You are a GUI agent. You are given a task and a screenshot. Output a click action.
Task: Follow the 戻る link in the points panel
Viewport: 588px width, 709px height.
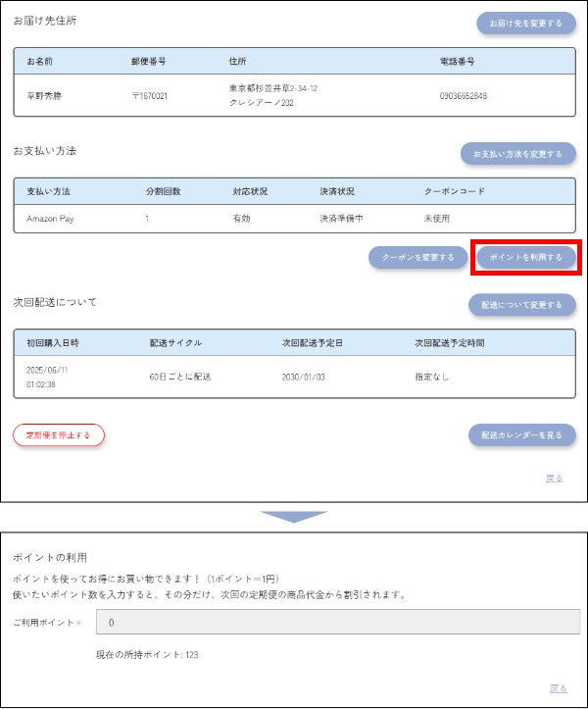(x=559, y=688)
